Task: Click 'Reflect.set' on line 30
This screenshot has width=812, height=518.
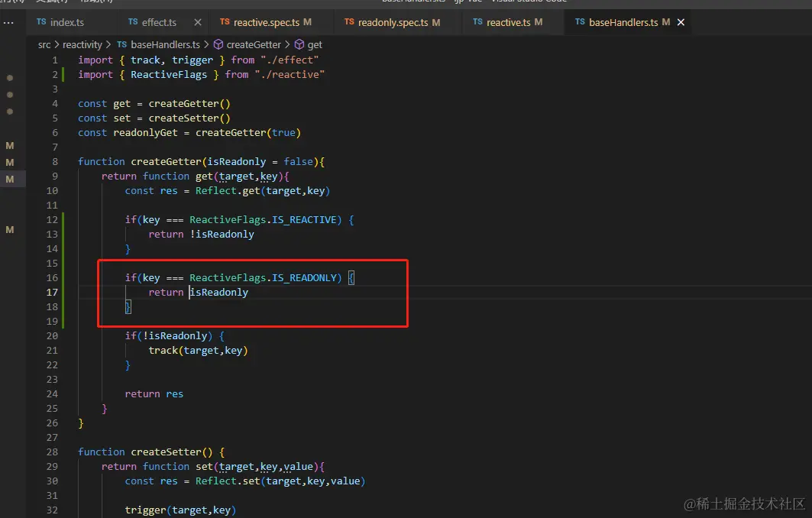Action: (x=228, y=481)
